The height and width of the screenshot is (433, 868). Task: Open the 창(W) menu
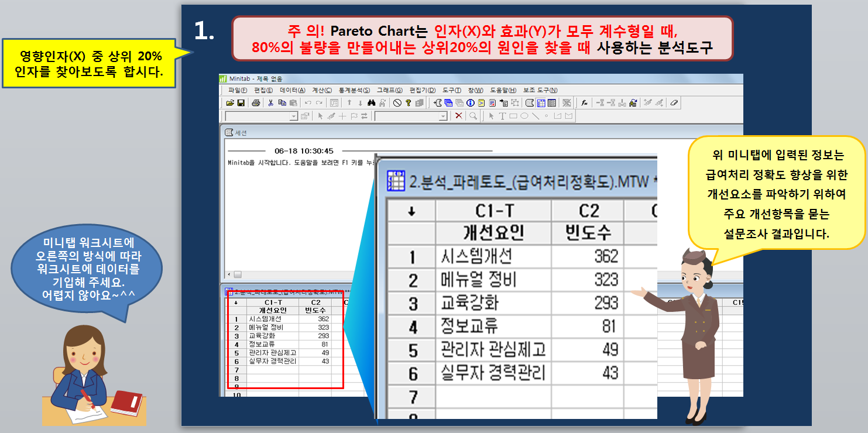(x=476, y=91)
